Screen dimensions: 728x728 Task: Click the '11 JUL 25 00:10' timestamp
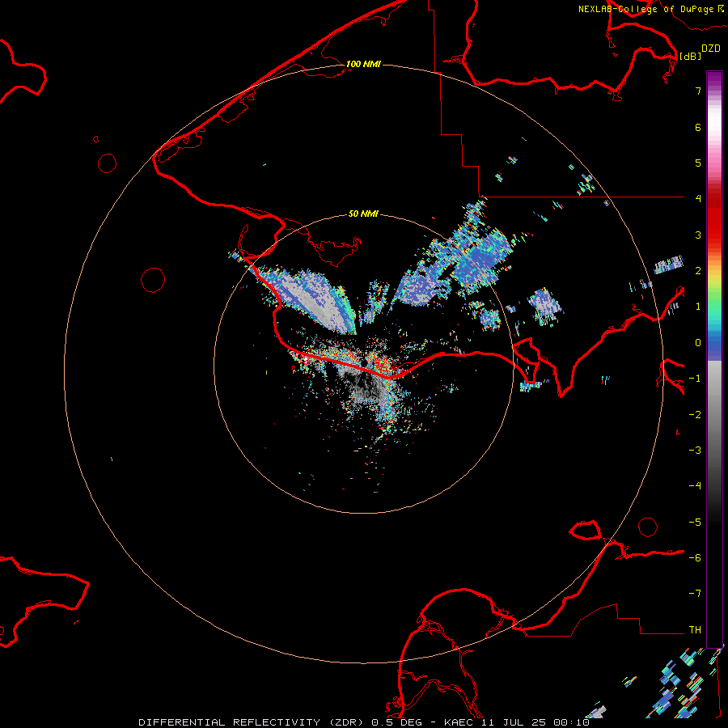click(535, 722)
